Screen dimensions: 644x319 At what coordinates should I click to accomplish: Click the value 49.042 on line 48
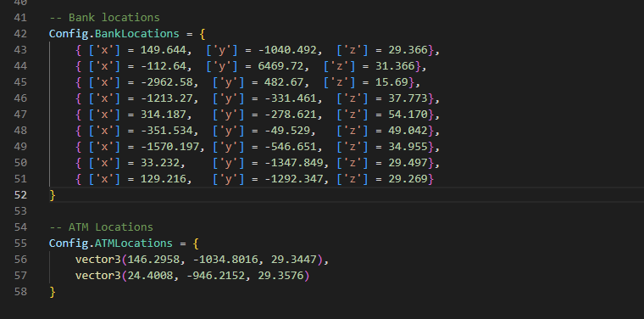408,131
